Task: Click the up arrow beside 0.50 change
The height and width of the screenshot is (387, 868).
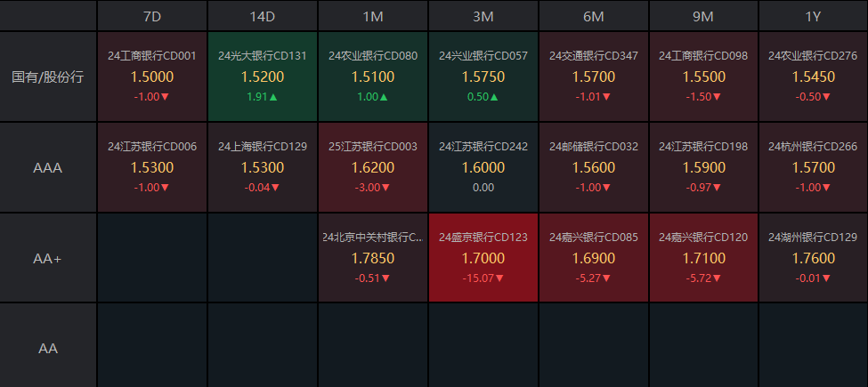Action: pos(494,97)
